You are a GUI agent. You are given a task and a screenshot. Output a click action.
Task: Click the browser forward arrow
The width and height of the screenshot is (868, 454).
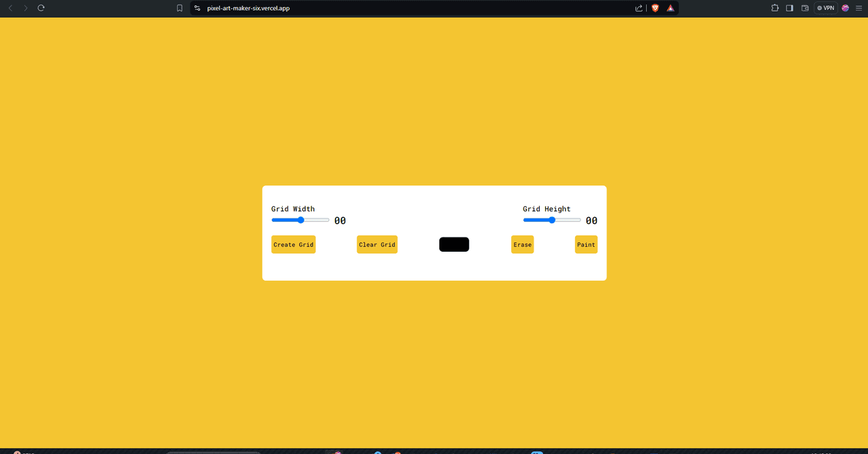point(26,8)
